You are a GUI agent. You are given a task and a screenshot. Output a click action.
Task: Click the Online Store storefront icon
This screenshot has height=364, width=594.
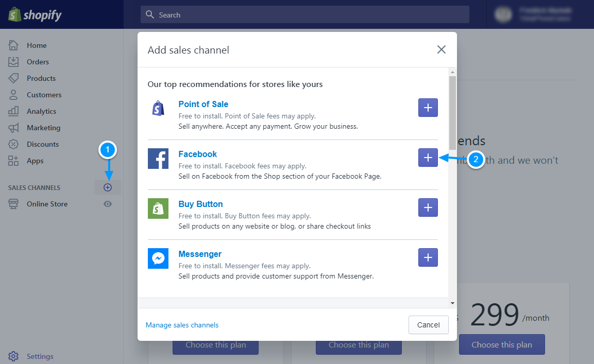pos(13,204)
